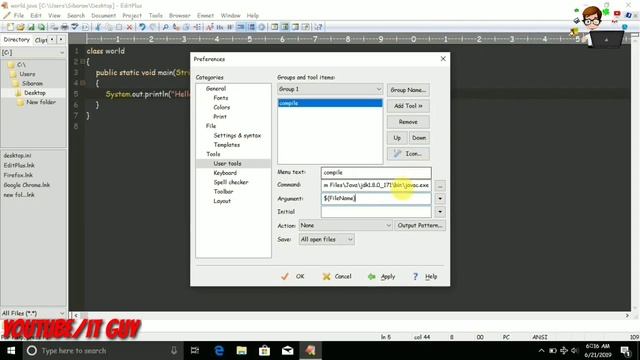Screen dimensions: 640x360
Task: Select Desktop folder in directory tree
Action: 34,93
